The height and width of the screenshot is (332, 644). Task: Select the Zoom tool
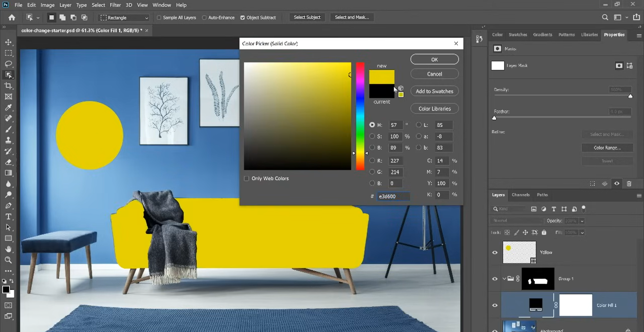8,260
